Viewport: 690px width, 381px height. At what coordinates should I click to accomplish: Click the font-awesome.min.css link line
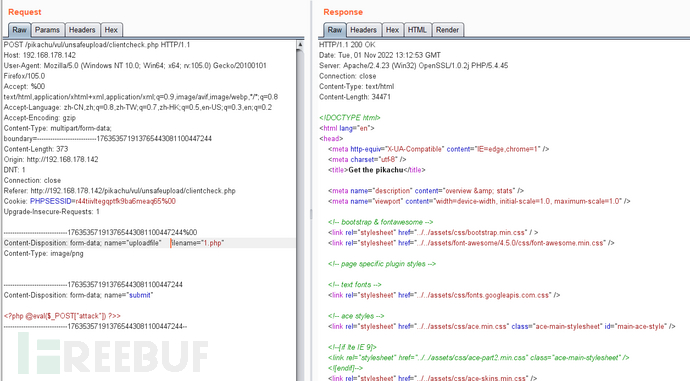pos(471,243)
